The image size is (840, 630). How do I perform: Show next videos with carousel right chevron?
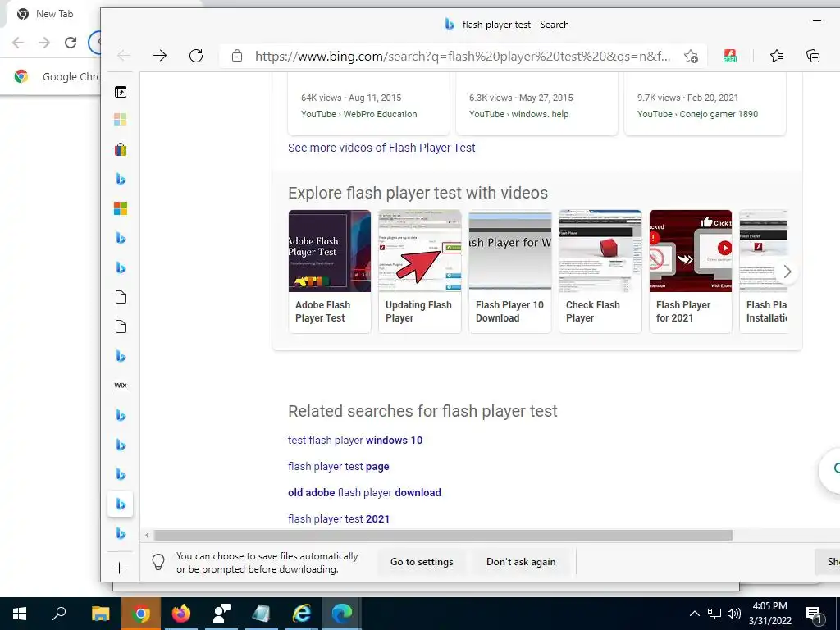pos(787,272)
